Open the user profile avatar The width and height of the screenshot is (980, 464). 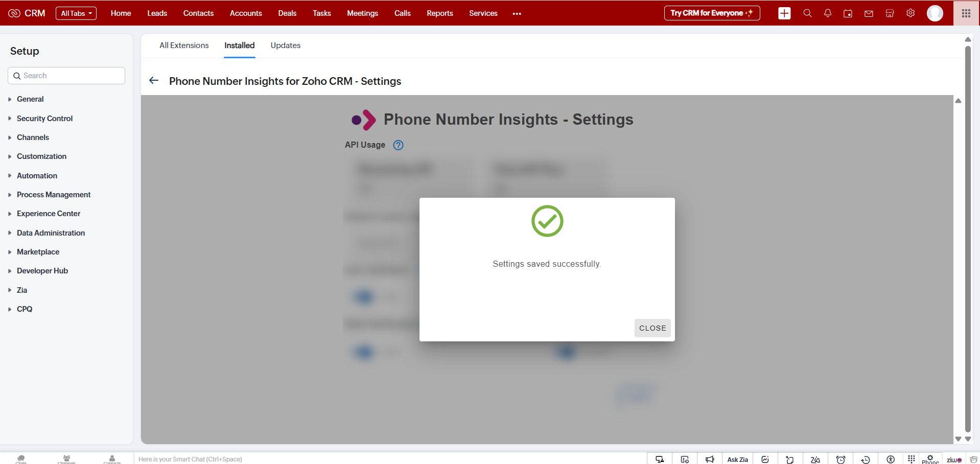(x=935, y=13)
